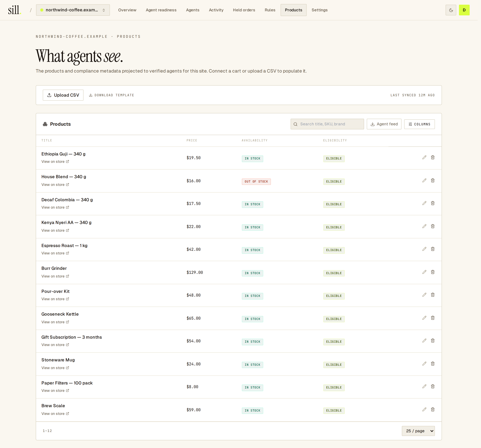
Task: Click the Last synced 12m ago text
Action: (413, 95)
